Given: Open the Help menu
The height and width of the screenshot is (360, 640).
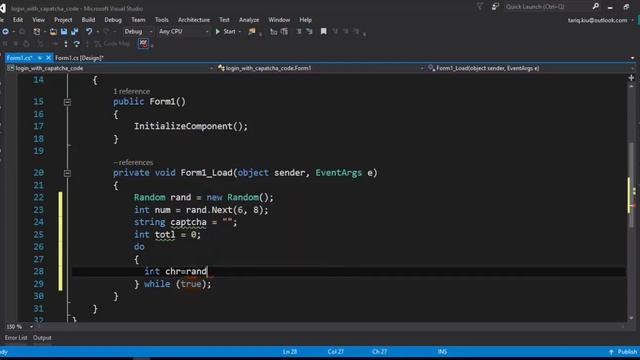Looking at the screenshot, I should coord(305,20).
